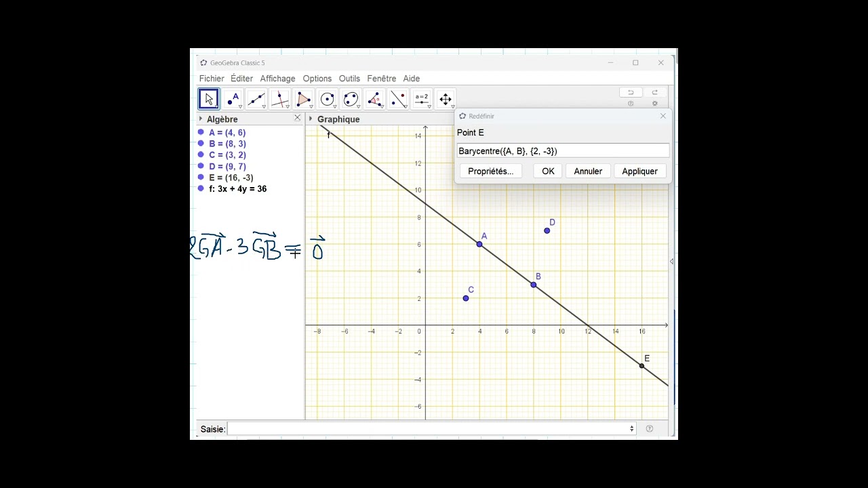Close the Redéfinir dialog
Image resolution: width=868 pixels, height=488 pixels.
tap(663, 116)
